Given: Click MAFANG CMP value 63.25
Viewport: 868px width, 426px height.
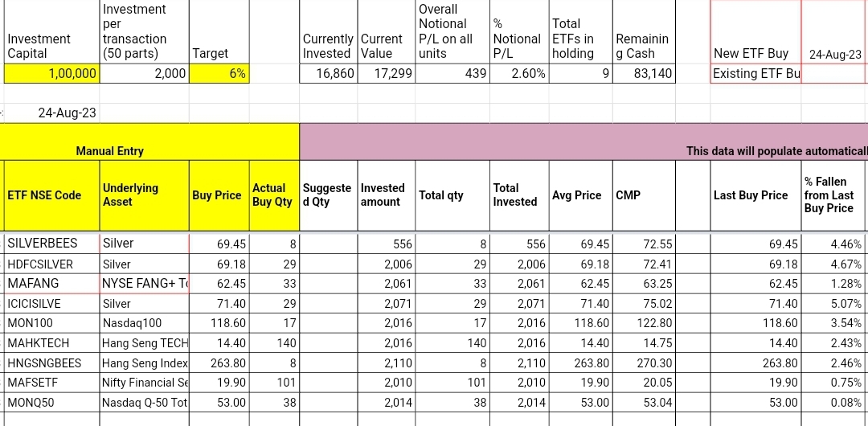Looking at the screenshot, I should click(644, 284).
